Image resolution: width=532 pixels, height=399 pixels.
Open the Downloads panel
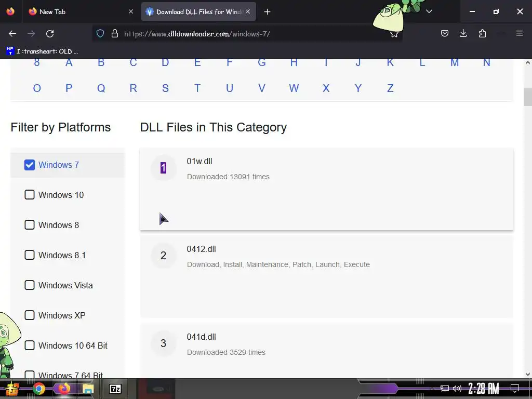[463, 33]
